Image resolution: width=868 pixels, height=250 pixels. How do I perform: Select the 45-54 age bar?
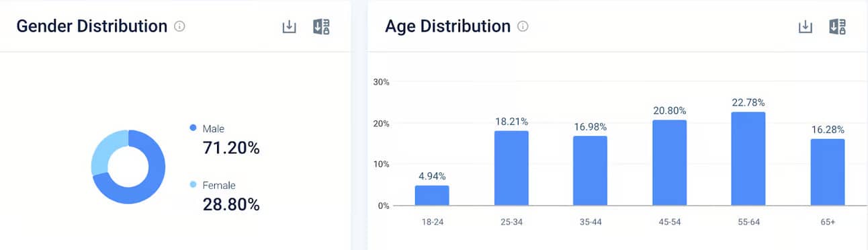669,163
